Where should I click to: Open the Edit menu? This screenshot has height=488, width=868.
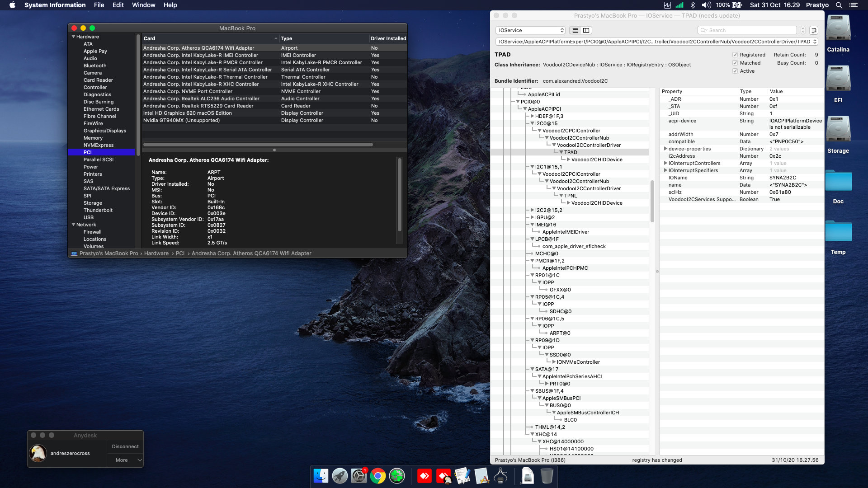(x=118, y=5)
